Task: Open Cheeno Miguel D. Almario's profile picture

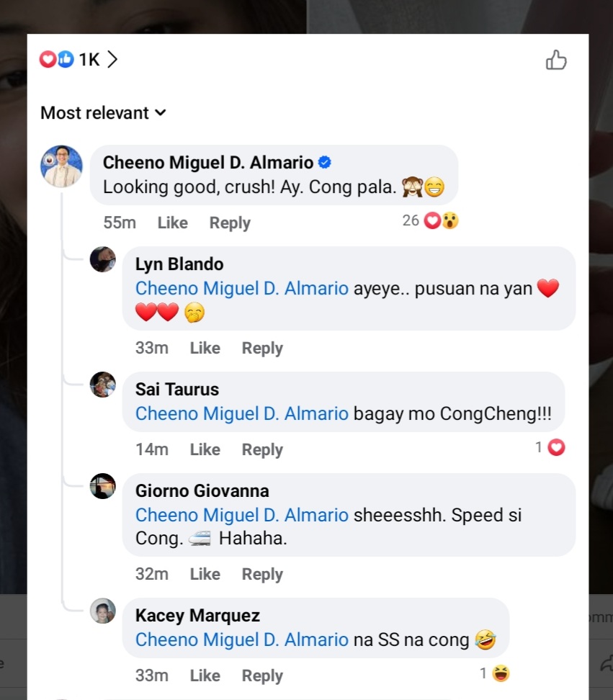Action: tap(61, 166)
